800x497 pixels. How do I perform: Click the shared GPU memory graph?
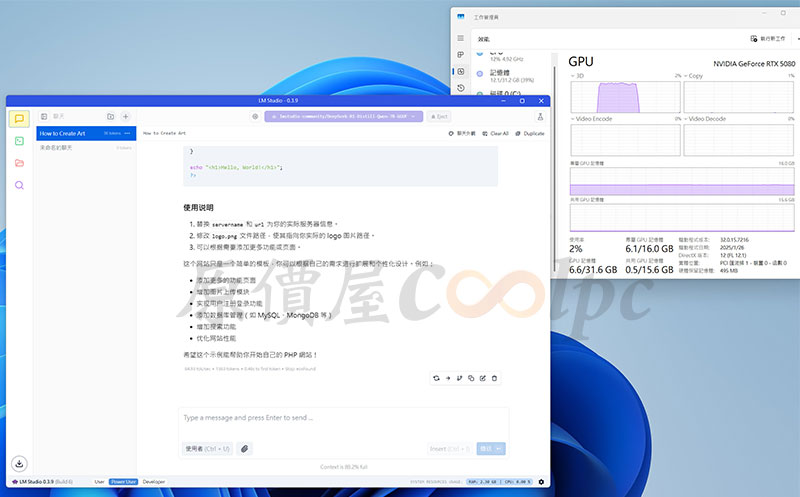click(x=682, y=218)
